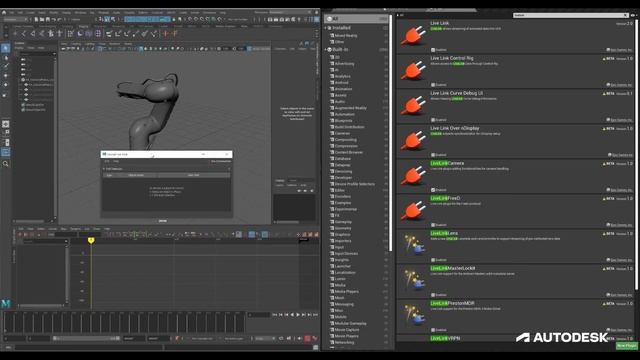This screenshot has width=640, height=360.
Task: Collapse Add Selection section in Live Link window
Action: [x=104, y=169]
